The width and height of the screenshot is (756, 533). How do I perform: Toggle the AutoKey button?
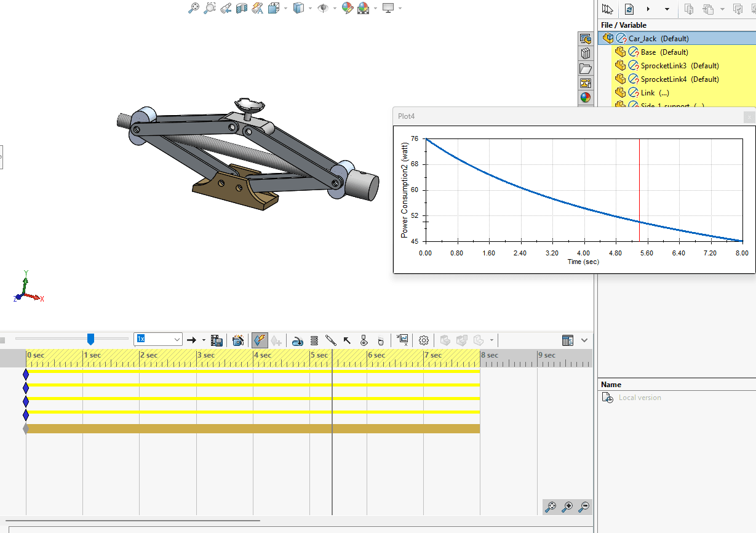pyautogui.click(x=260, y=340)
